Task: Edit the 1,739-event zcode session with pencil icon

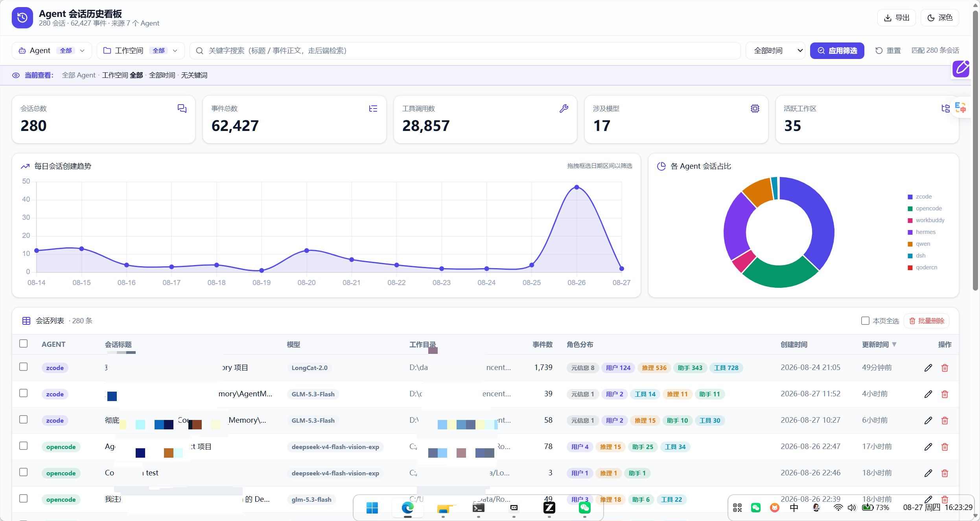Action: point(928,368)
